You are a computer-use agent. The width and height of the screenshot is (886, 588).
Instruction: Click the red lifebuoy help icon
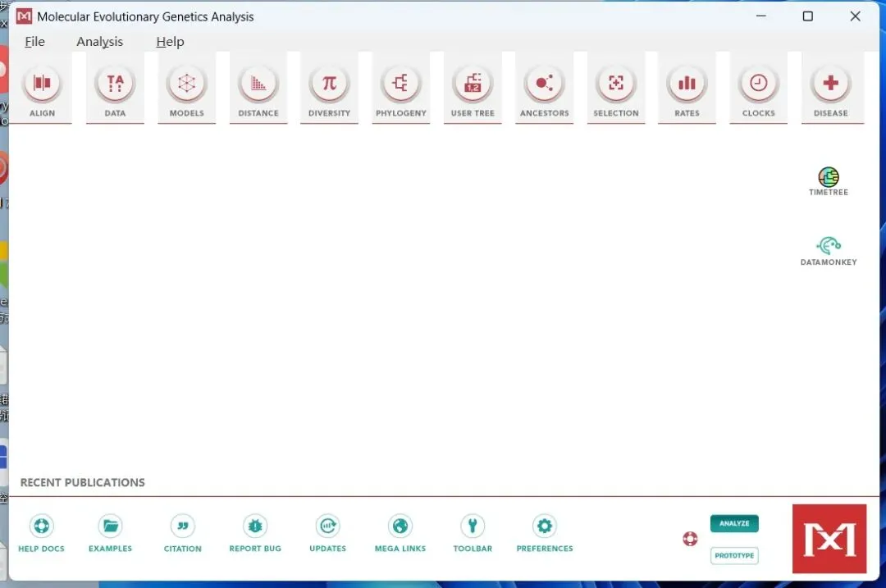690,539
